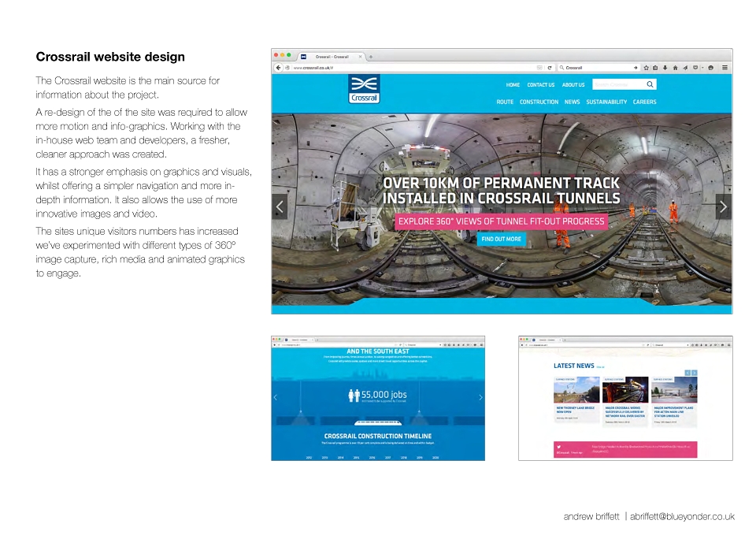The image size is (756, 535).
Task: Click the magnifier search icon in site header
Action: [x=650, y=84]
